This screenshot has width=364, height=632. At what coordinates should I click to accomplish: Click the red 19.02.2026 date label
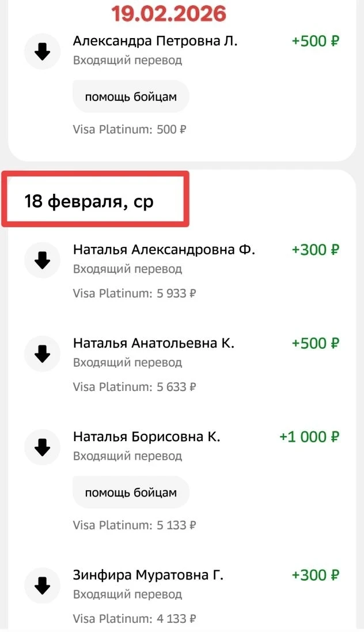click(168, 13)
